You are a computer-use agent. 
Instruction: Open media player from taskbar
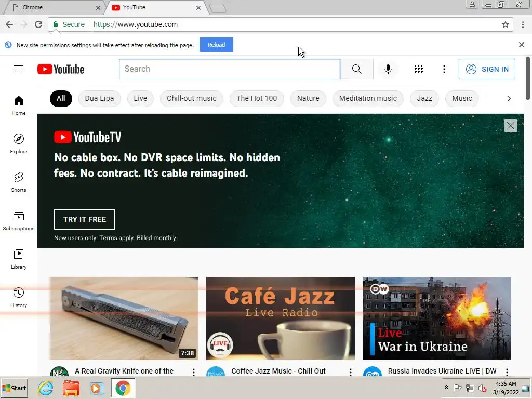pos(97,388)
